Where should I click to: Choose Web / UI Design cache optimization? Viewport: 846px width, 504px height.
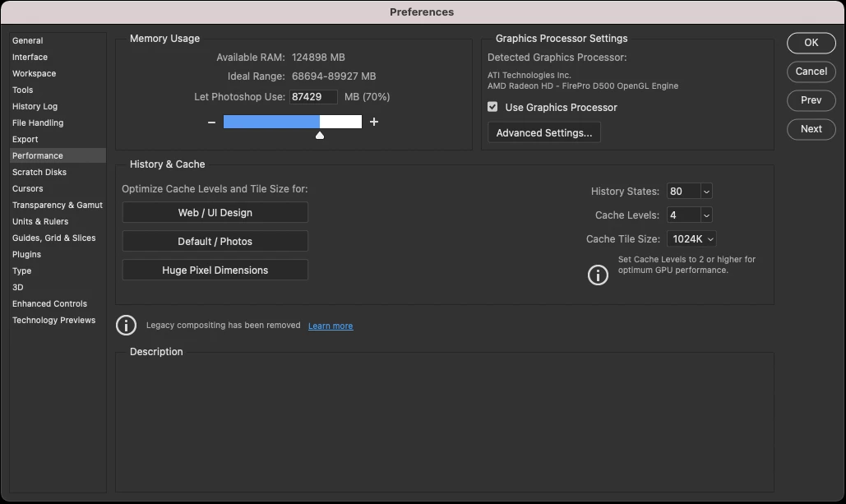(x=215, y=213)
